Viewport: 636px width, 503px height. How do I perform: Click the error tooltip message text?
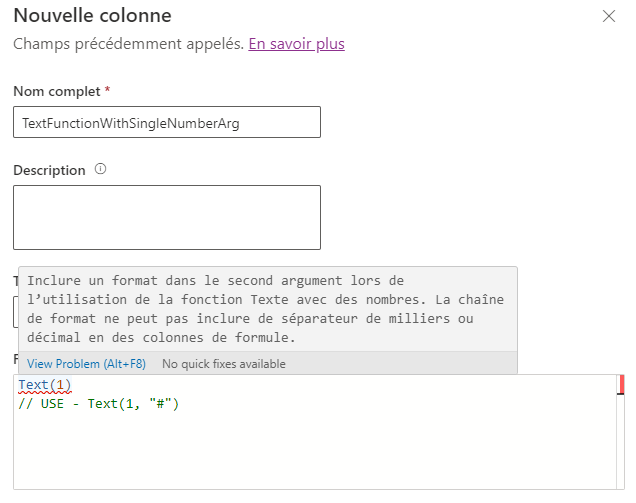pyautogui.click(x=266, y=309)
